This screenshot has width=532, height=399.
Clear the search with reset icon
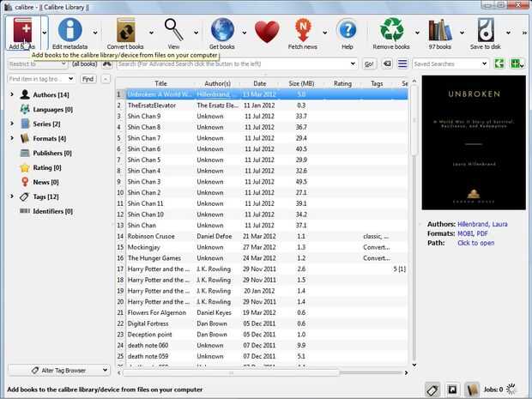387,63
